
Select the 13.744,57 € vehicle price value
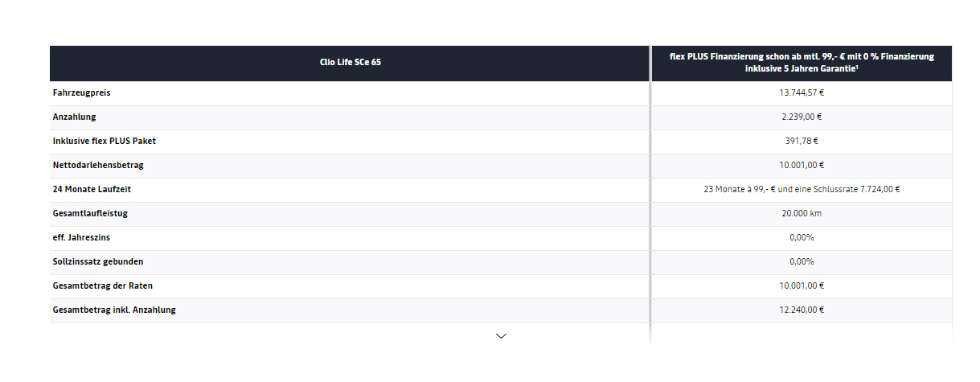[802, 93]
